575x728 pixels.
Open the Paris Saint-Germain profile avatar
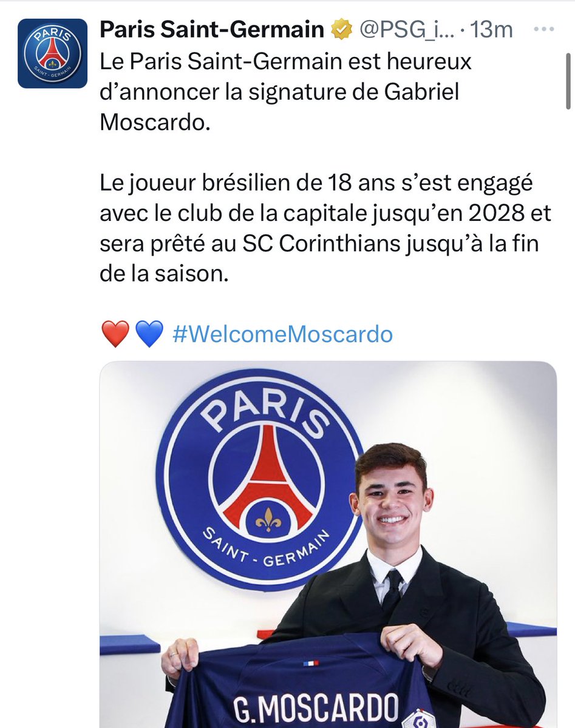point(53,53)
